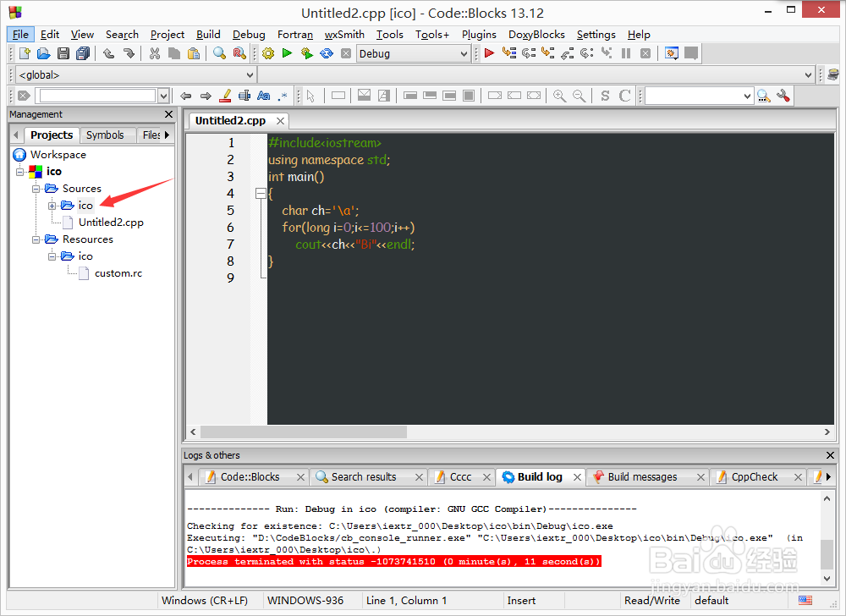Click the editor horizontal scrollbar thumb
The width and height of the screenshot is (846, 616).
304,432
